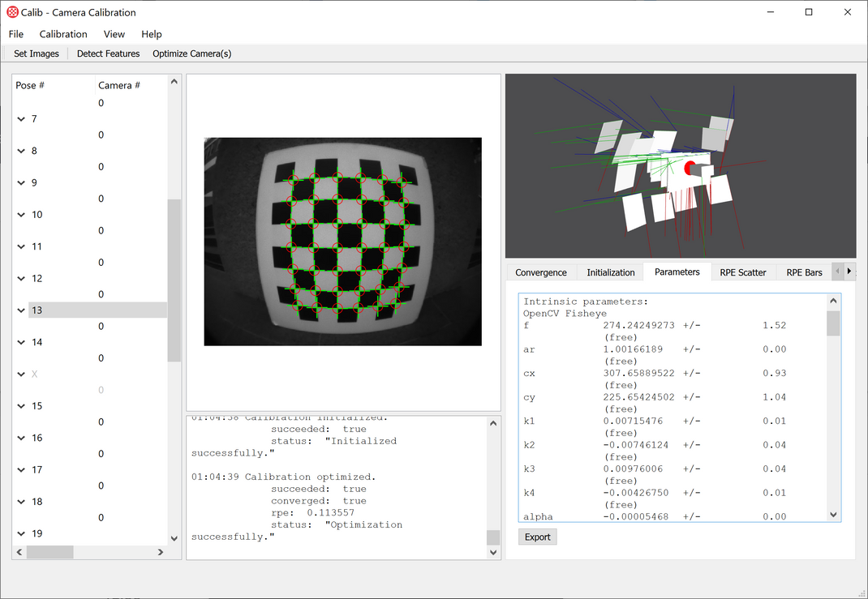Open the View menu
Image resolution: width=868 pixels, height=599 pixels.
click(114, 34)
